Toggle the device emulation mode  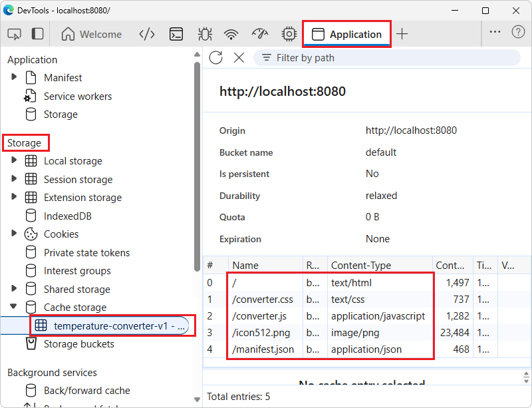(38, 33)
